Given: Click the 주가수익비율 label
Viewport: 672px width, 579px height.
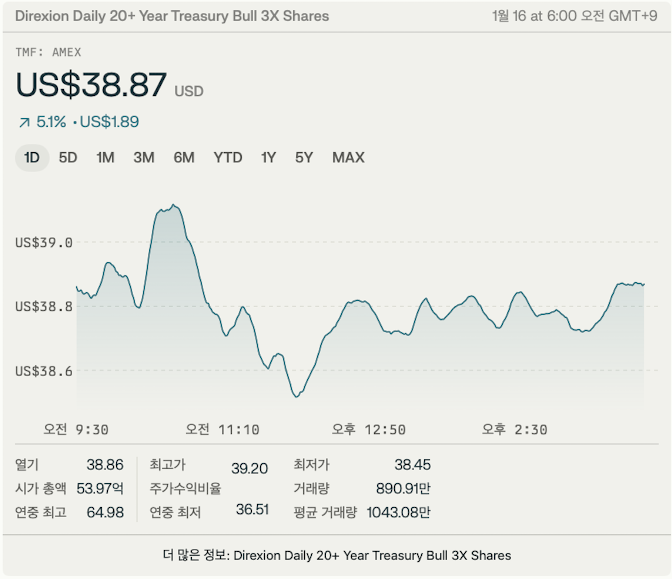Looking at the screenshot, I should point(185,488).
